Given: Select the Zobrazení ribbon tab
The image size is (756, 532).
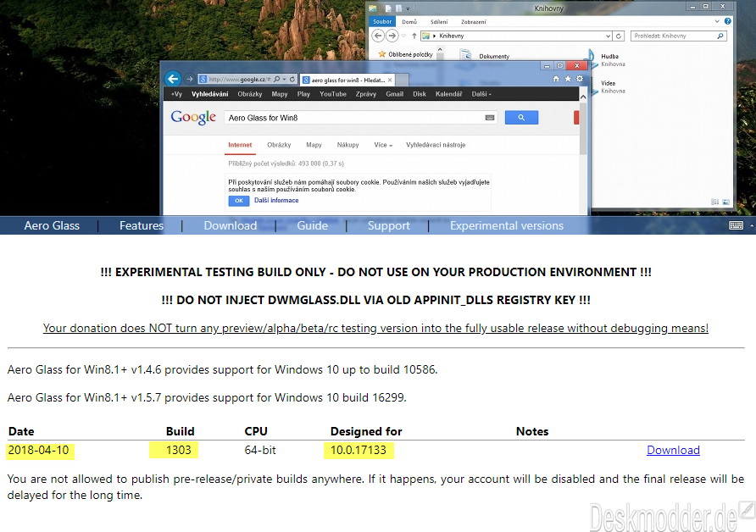Looking at the screenshot, I should click(474, 22).
